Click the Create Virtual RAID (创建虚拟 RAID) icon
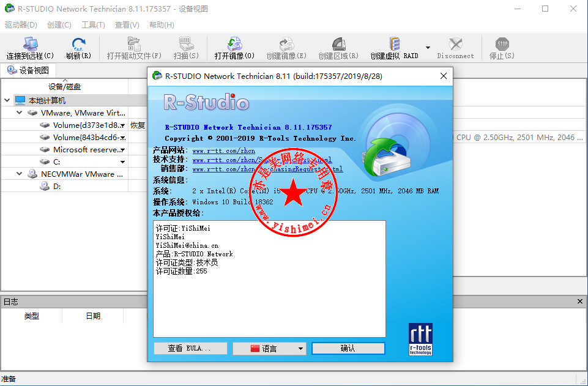The width and height of the screenshot is (588, 386). (394, 44)
